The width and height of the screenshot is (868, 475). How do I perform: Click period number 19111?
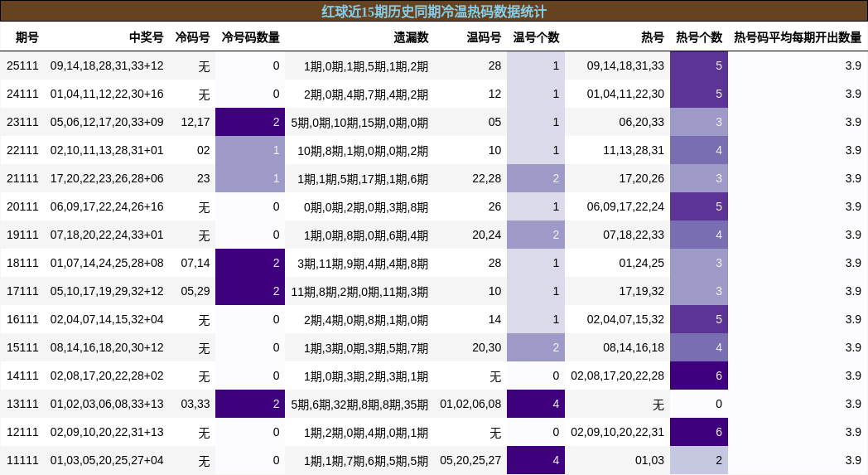[x=22, y=235]
